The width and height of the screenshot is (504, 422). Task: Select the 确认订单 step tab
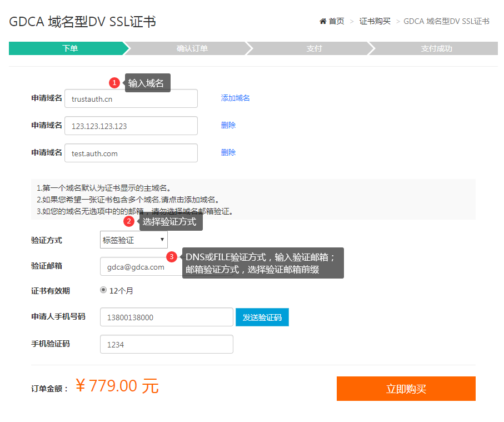coord(192,48)
